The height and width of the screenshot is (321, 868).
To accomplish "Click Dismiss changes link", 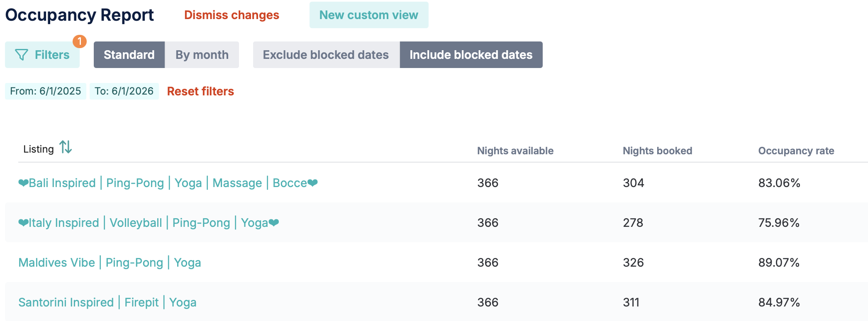I will coord(232,15).
